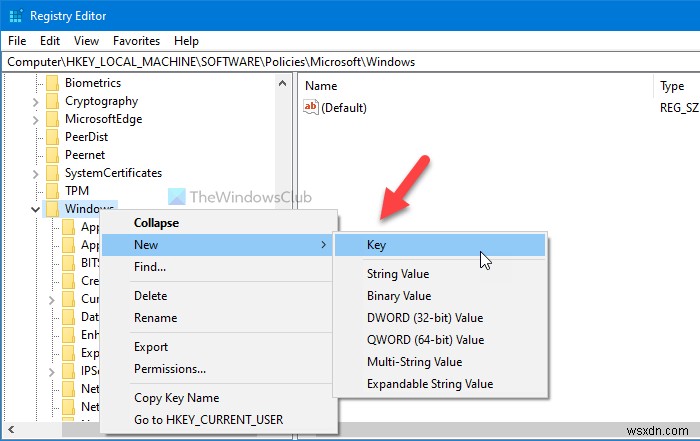Image resolution: width=700 pixels, height=441 pixels.
Task: Choose Find... in the context menu
Action: pos(218,267)
